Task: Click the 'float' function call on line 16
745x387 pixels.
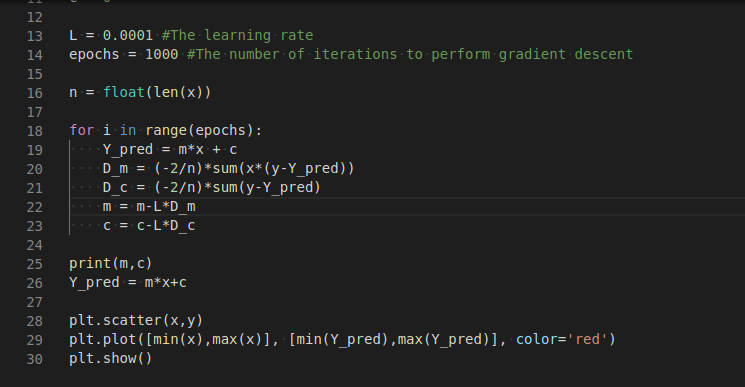Action: 124,92
